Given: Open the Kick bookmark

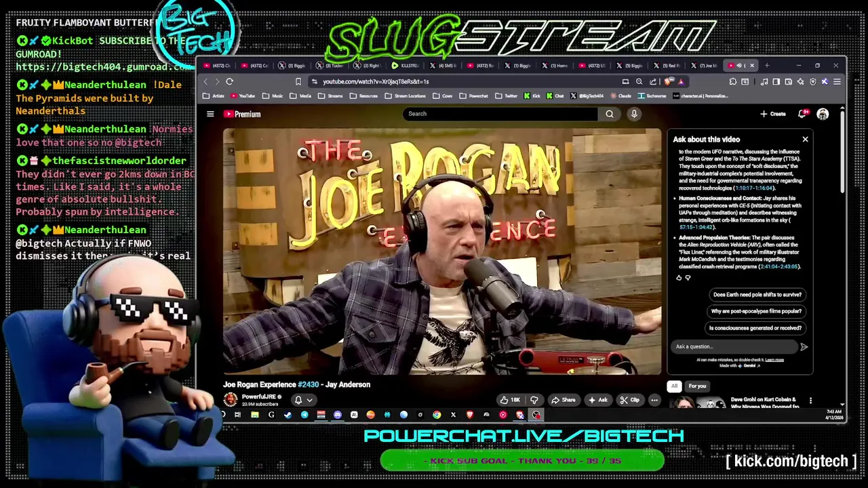Looking at the screenshot, I should (x=532, y=96).
